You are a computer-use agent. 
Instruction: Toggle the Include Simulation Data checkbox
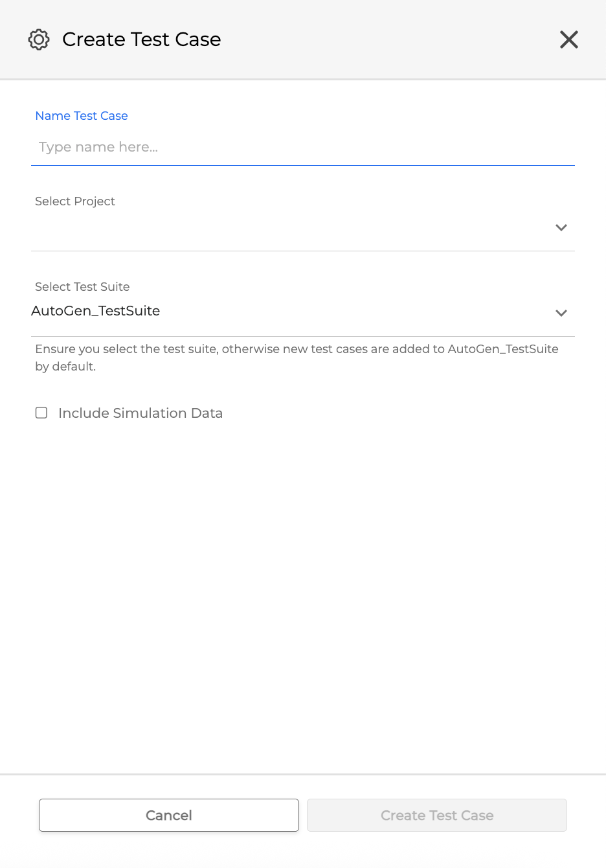click(x=41, y=413)
